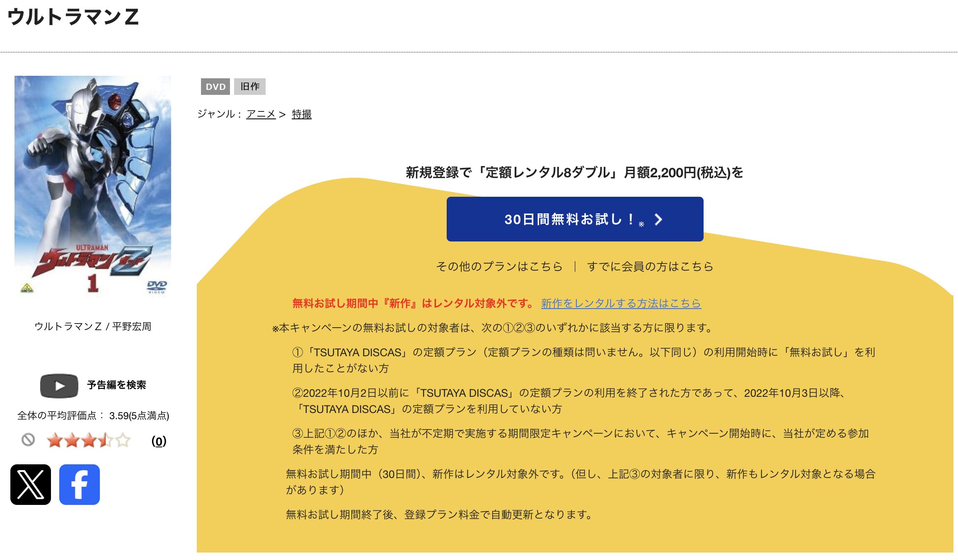
Task: Click the ジャンル： label
Action: tap(220, 114)
